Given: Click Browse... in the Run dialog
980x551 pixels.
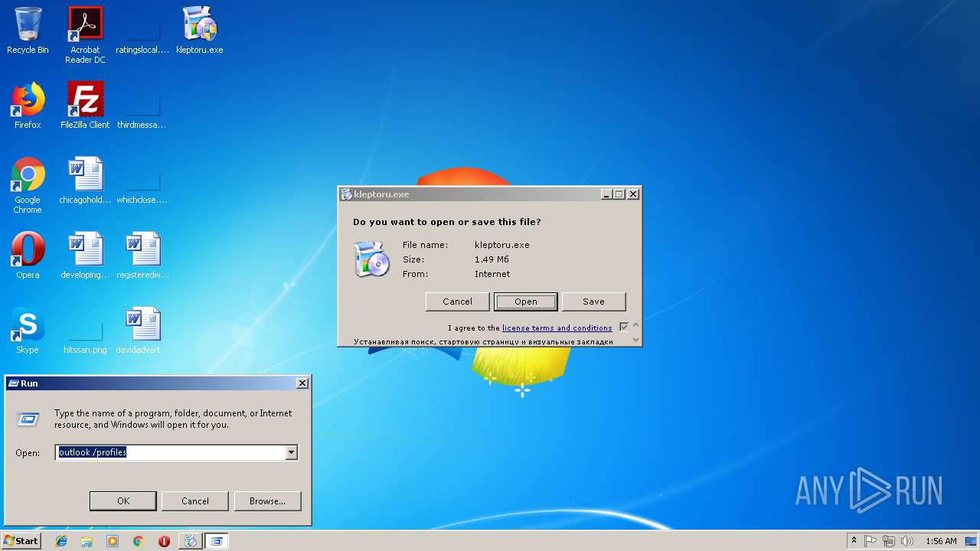Looking at the screenshot, I should (267, 501).
